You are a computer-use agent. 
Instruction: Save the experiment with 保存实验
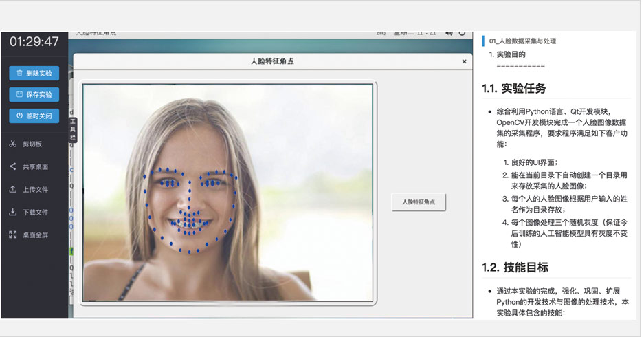34,94
